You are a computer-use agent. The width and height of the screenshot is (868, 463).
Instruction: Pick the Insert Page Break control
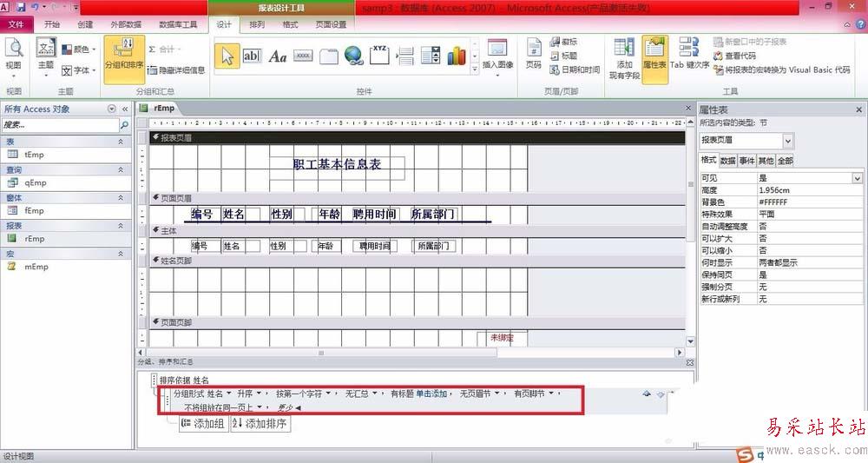(x=405, y=56)
